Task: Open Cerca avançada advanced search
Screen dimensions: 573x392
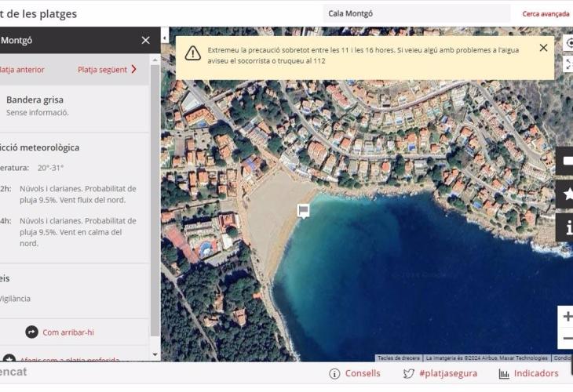Action: [x=546, y=13]
